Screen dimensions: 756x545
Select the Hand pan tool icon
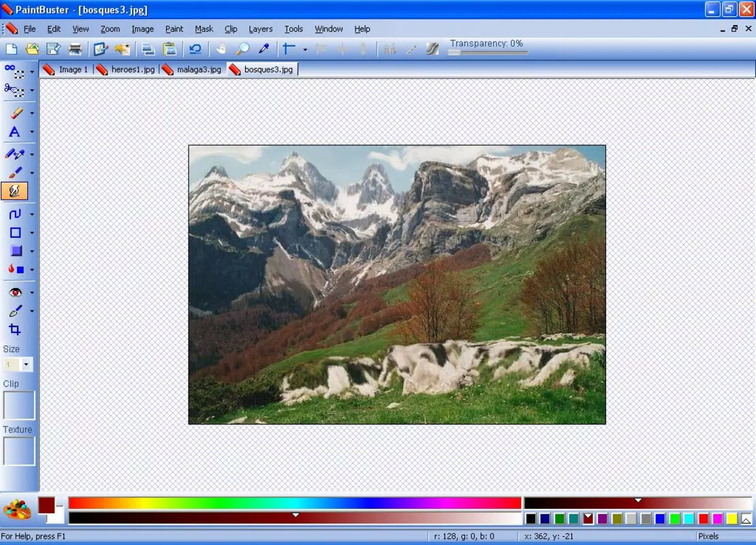tap(221, 49)
